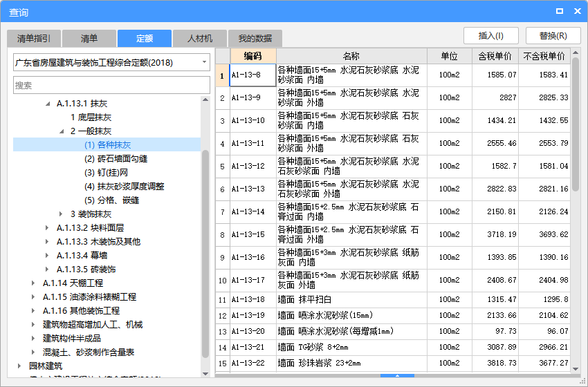Select code cell A1-13-9
The image size is (588, 387).
(252, 97)
